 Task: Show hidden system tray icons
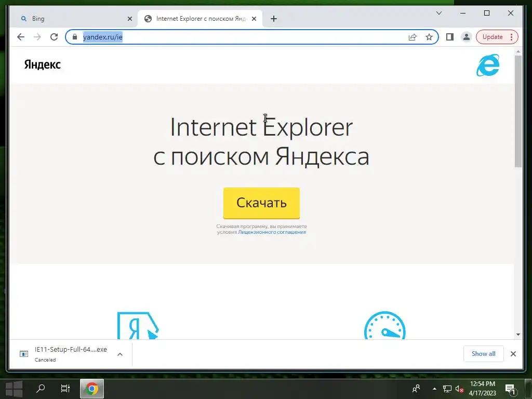click(x=435, y=389)
